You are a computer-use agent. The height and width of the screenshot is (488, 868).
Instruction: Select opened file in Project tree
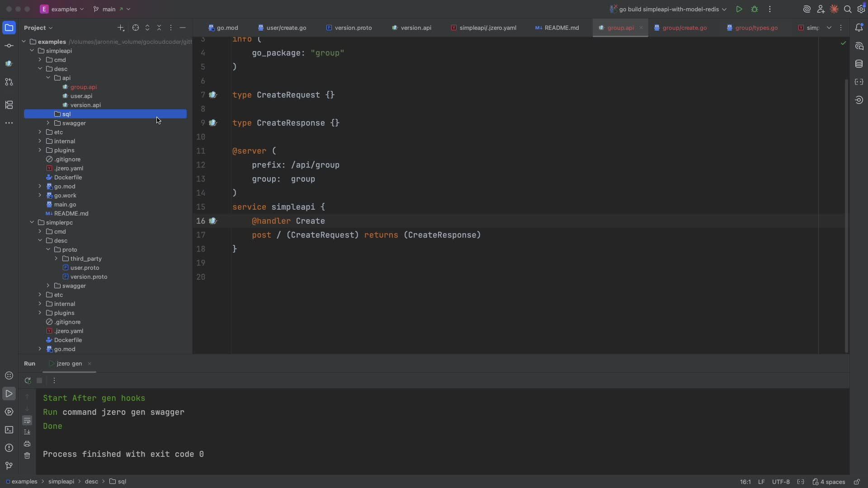136,28
